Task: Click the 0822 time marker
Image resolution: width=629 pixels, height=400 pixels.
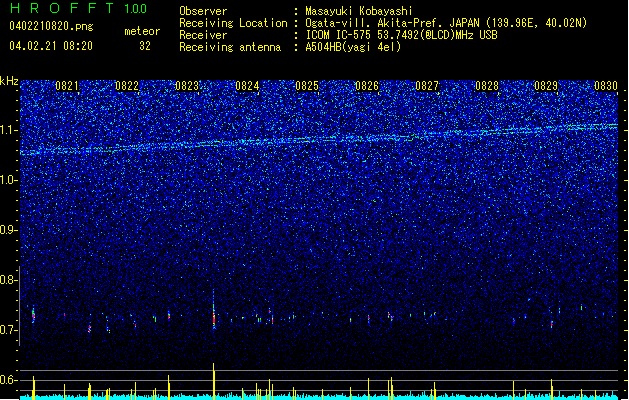Action: [x=127, y=86]
